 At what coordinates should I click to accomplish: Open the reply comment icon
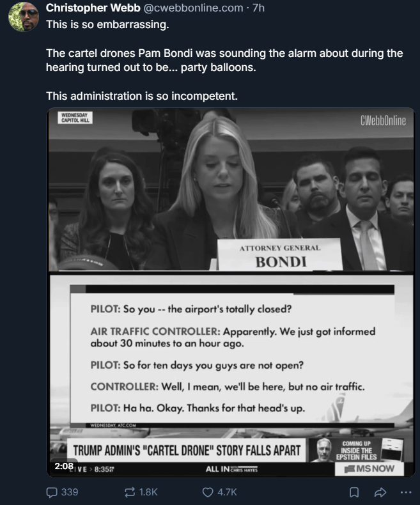click(x=52, y=492)
